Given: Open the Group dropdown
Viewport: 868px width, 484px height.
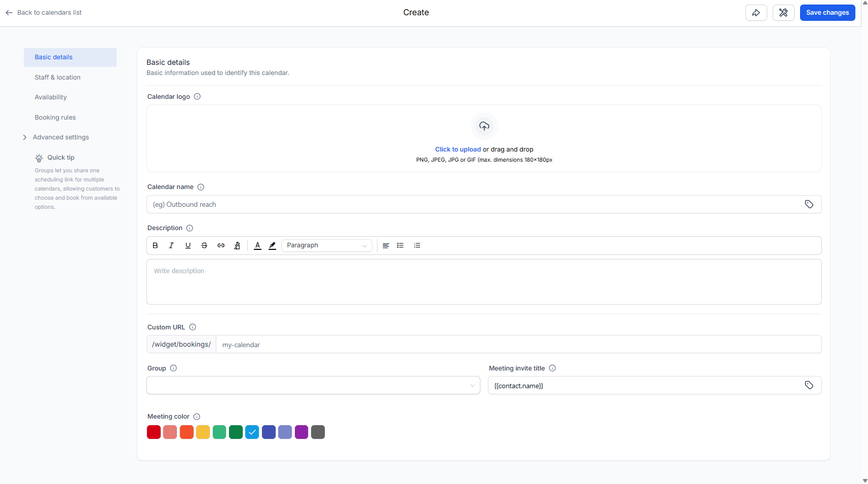Looking at the screenshot, I should click(x=313, y=386).
